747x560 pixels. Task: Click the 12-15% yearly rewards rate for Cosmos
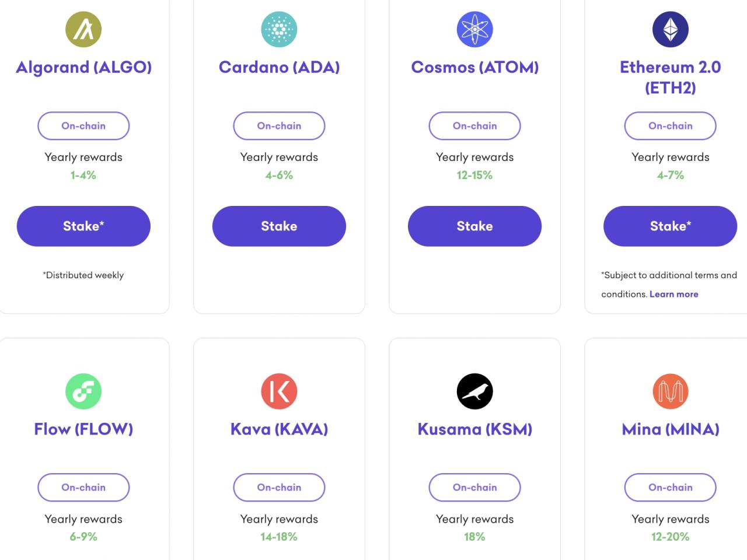(474, 175)
